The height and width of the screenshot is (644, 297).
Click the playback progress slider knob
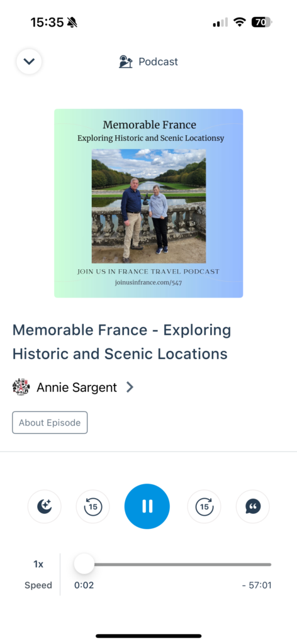(x=84, y=564)
